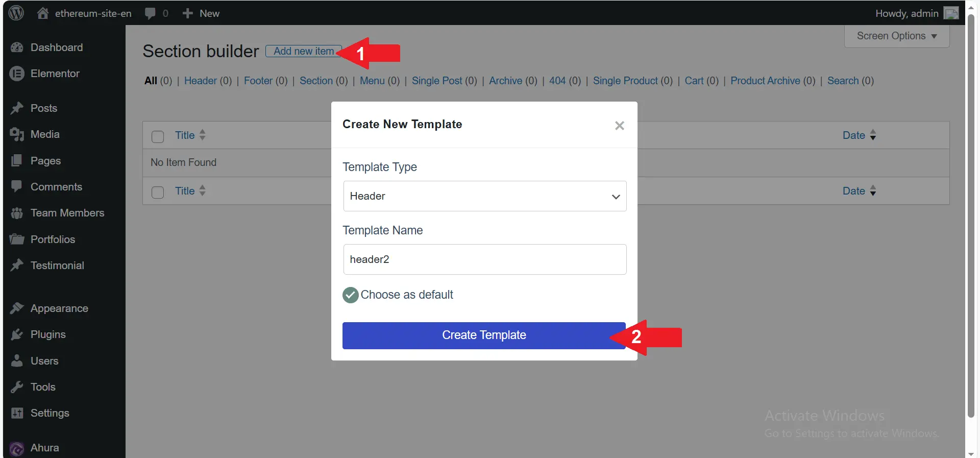Go to Appearance menu label in the sidebar

click(59, 308)
